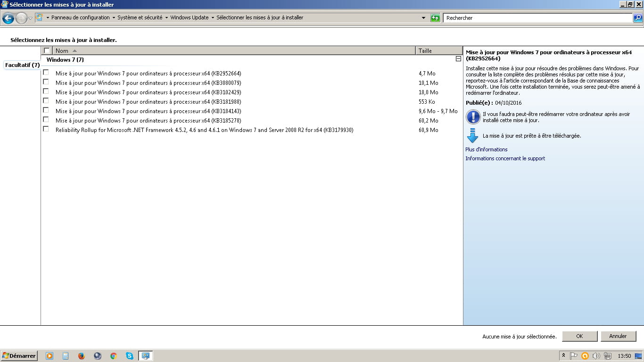Click the Annuler button
644x362 pixels.
tap(618, 336)
